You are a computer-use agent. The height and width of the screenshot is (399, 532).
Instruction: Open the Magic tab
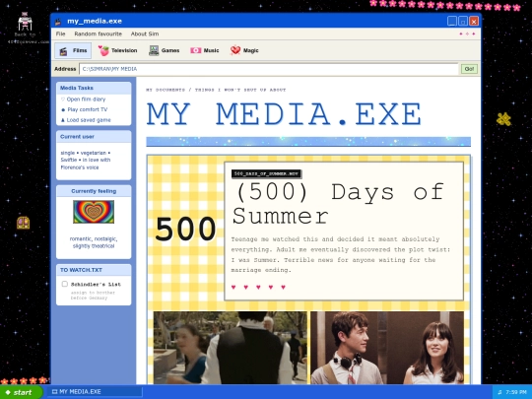coord(244,50)
